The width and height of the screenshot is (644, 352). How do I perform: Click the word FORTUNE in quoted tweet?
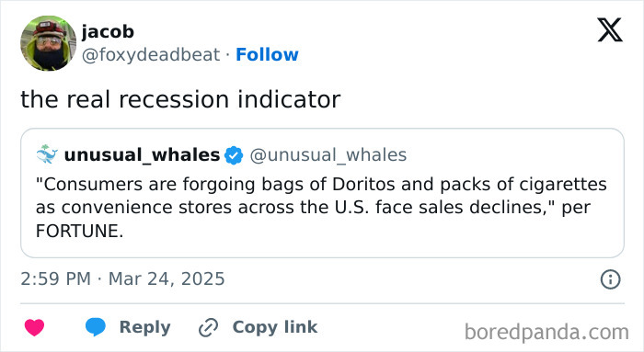(79, 231)
